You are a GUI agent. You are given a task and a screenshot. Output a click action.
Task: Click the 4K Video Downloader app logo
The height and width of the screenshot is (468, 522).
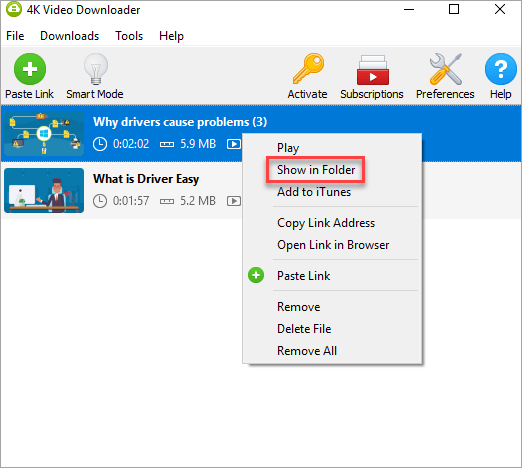pos(14,9)
